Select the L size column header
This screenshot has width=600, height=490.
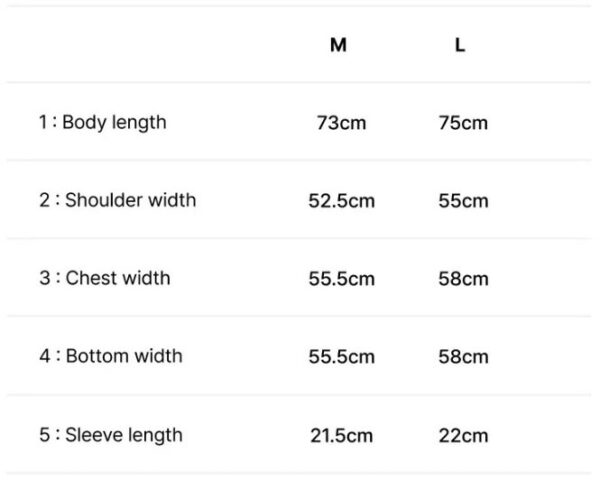coord(460,45)
